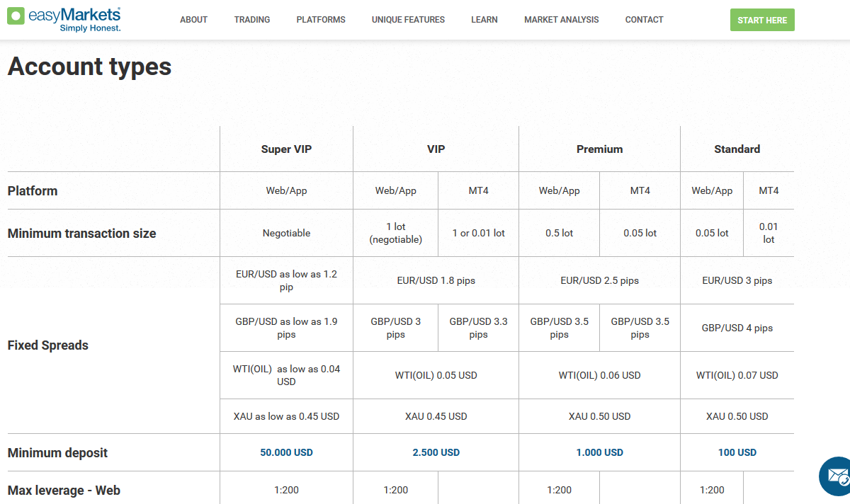Click the Super VIP column header
Screen dimensions: 850x504
[286, 149]
